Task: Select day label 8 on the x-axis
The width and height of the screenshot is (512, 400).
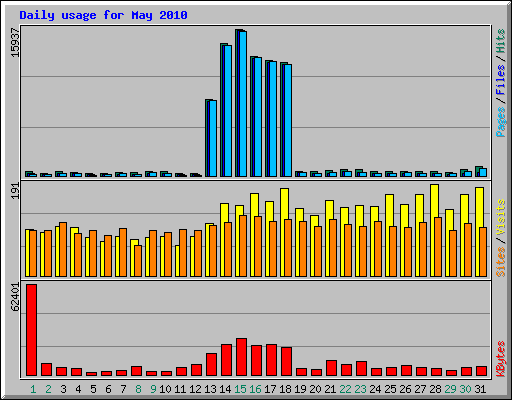Action: pyautogui.click(x=138, y=389)
